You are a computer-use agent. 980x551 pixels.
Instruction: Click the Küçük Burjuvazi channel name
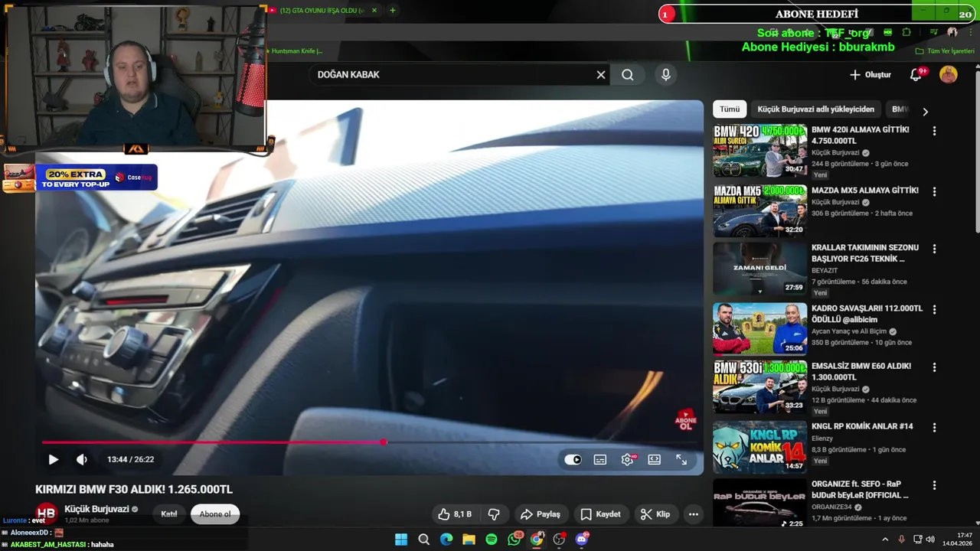[x=96, y=509]
